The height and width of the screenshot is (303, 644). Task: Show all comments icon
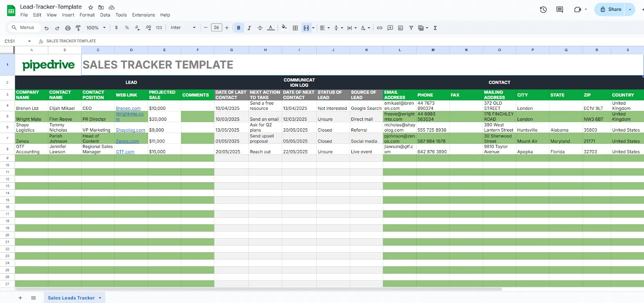point(559,9)
